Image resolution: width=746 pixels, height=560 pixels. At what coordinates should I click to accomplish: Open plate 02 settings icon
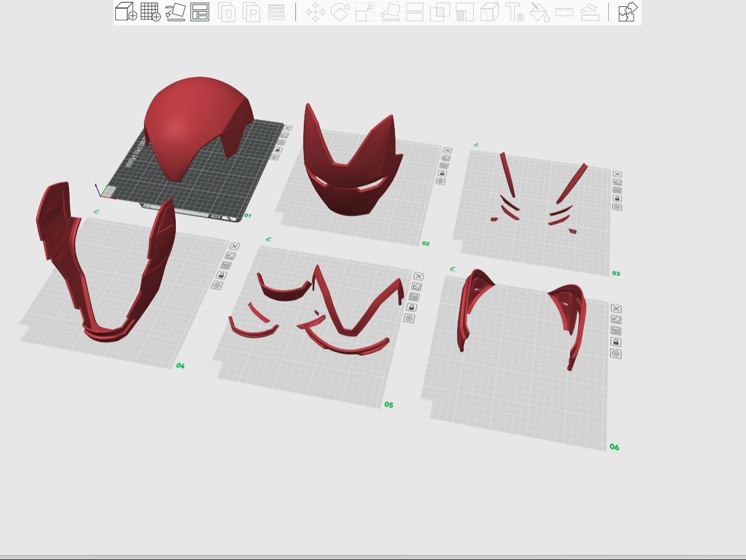pyautogui.click(x=440, y=181)
